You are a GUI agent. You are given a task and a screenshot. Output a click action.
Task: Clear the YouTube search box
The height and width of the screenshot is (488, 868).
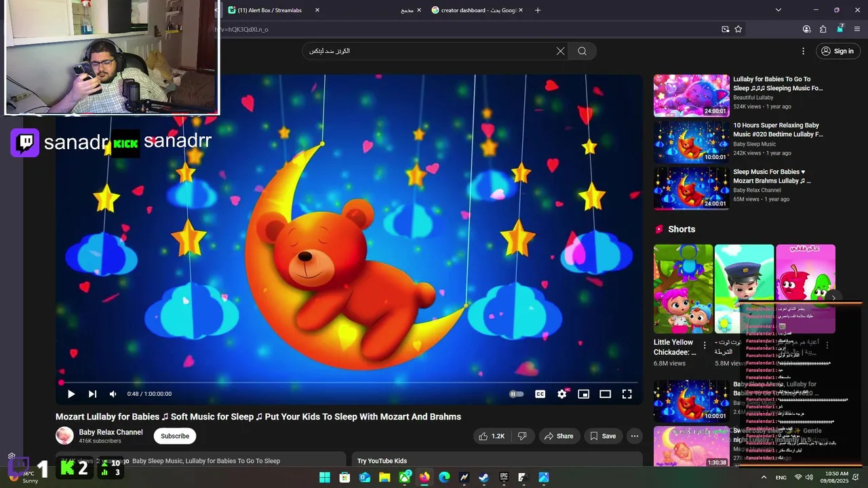click(560, 51)
